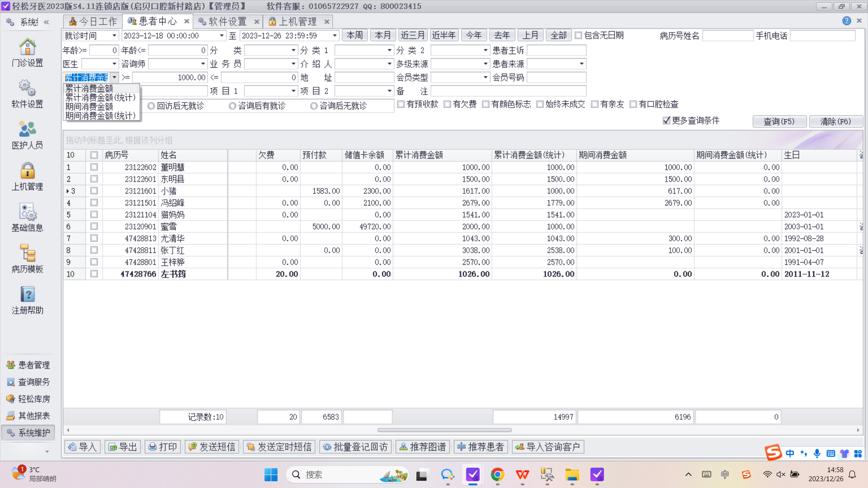Open 患者管理 in sidebar bottom list
The width and height of the screenshot is (868, 488).
pos(28,365)
